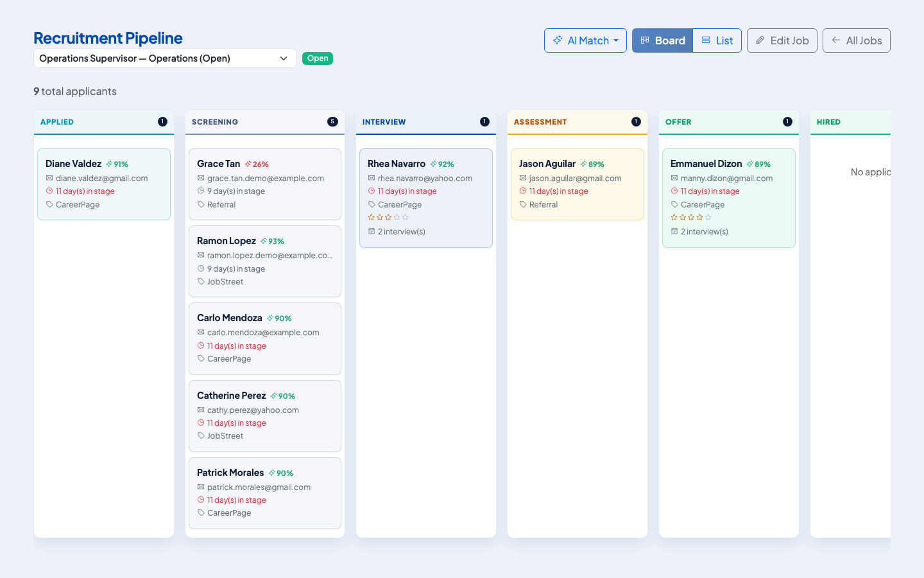The image size is (924, 578).
Task: Click Catherine Perez's JobStreet source tag
Action: click(x=220, y=436)
